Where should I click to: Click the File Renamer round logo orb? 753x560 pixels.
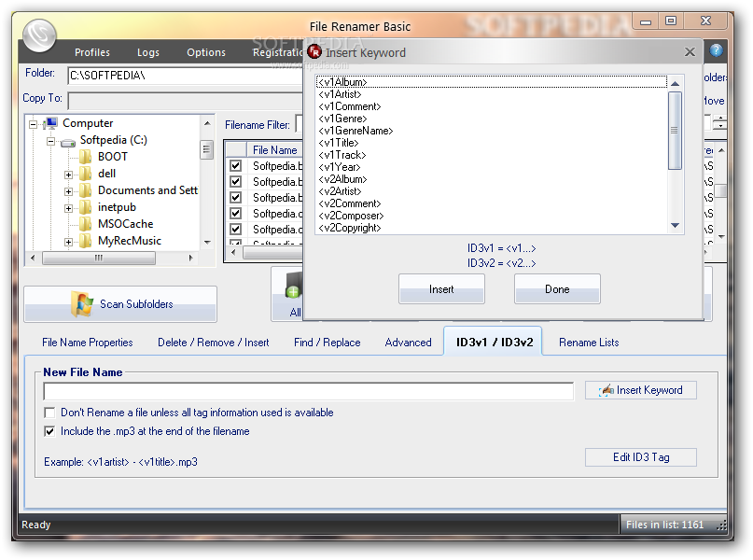click(x=39, y=35)
